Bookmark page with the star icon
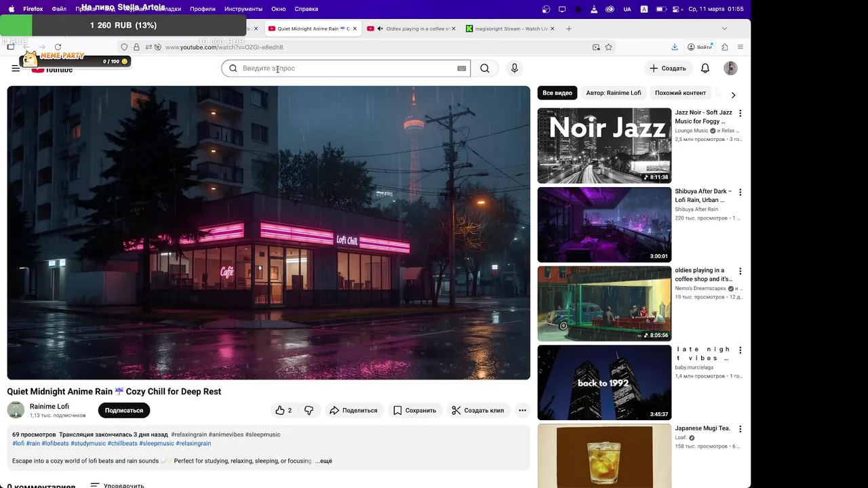868x488 pixels. (608, 47)
